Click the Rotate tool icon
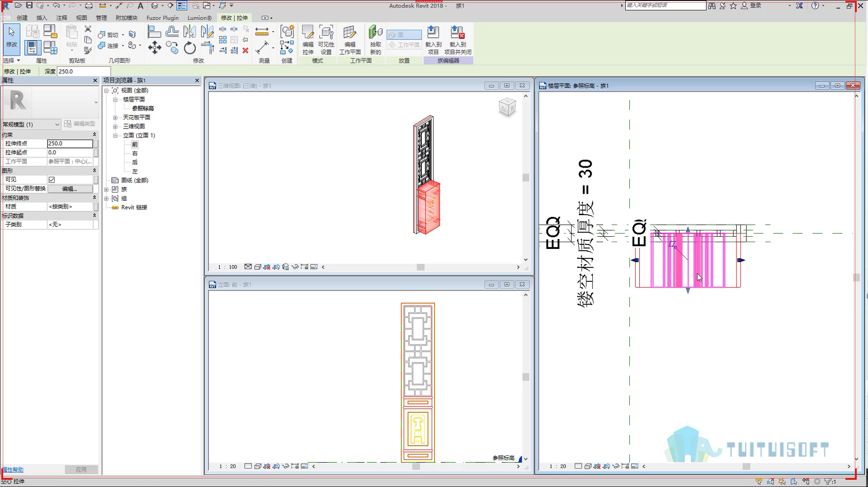 (190, 47)
